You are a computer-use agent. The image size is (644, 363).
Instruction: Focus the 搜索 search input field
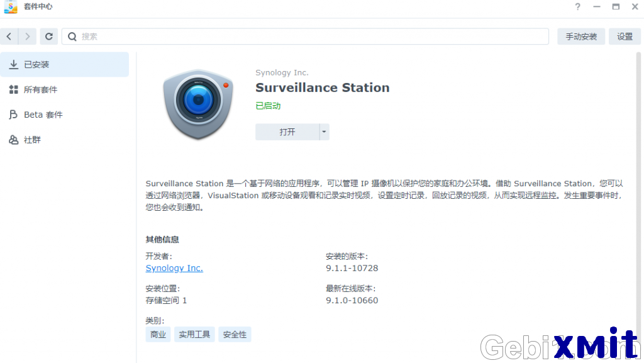click(x=305, y=36)
